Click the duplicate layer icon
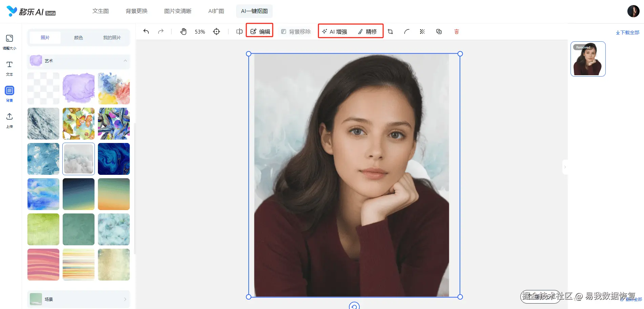This screenshot has width=644, height=309. [x=439, y=32]
